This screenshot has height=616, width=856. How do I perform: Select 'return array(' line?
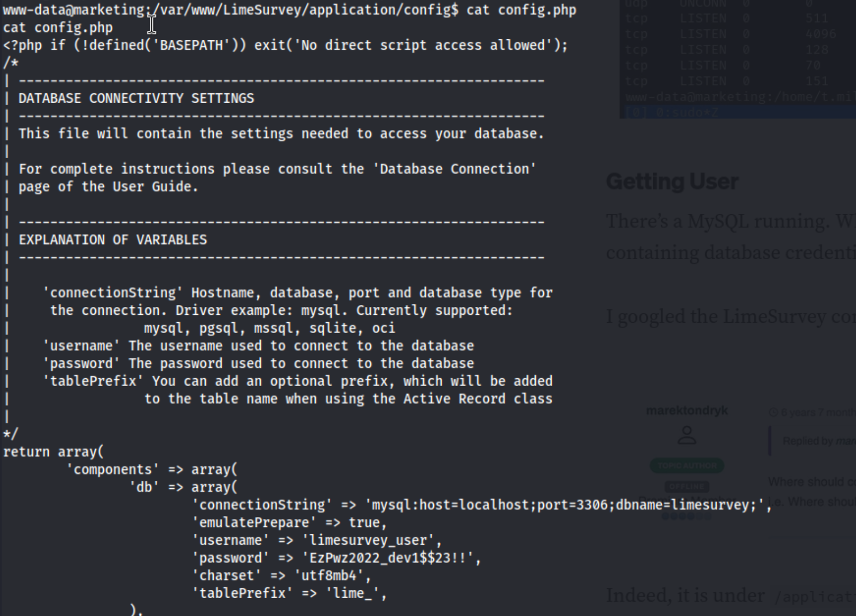click(x=53, y=452)
